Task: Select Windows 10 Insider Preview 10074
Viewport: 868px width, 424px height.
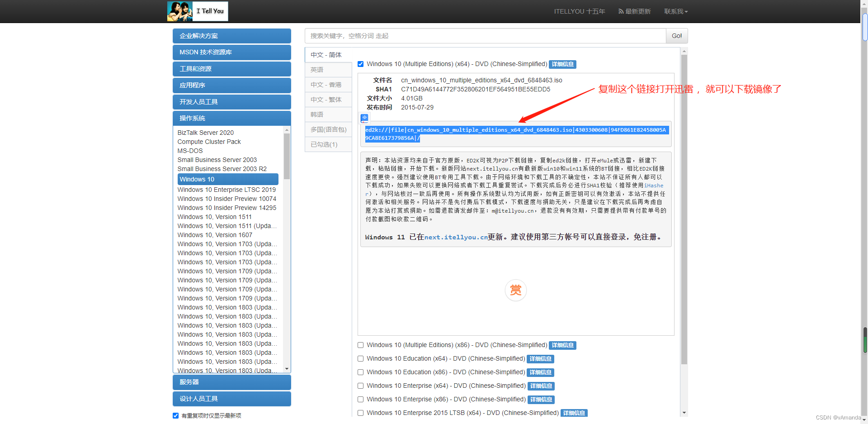Action: (227, 199)
